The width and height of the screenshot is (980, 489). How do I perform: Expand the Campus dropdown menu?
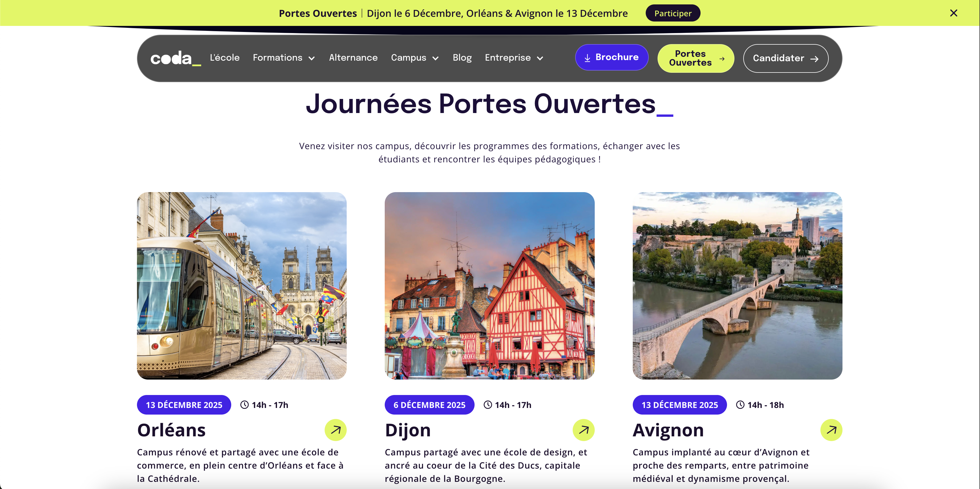(x=415, y=58)
